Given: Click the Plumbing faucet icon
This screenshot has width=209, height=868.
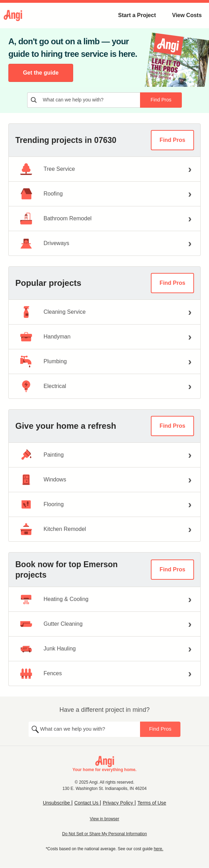Looking at the screenshot, I should (x=26, y=361).
